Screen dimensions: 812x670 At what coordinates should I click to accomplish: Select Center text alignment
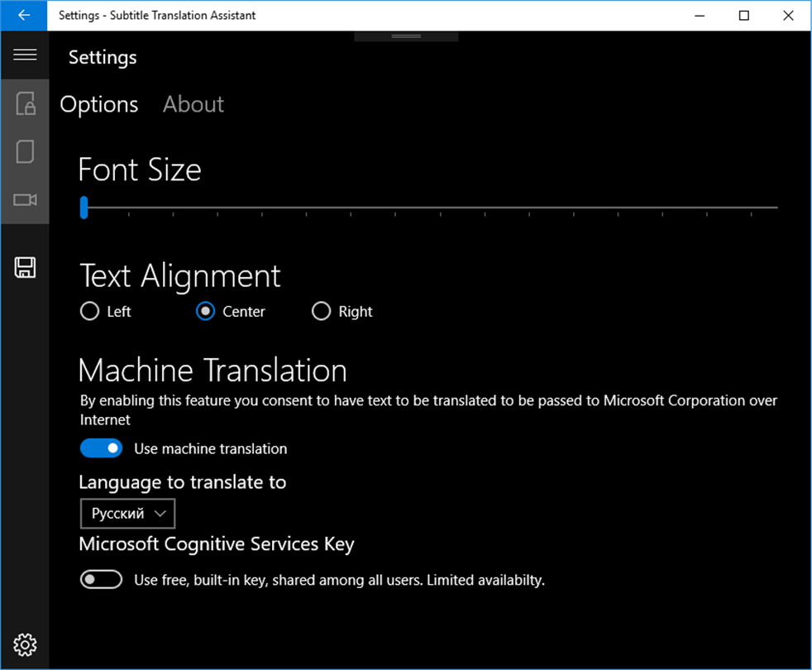pyautogui.click(x=205, y=312)
